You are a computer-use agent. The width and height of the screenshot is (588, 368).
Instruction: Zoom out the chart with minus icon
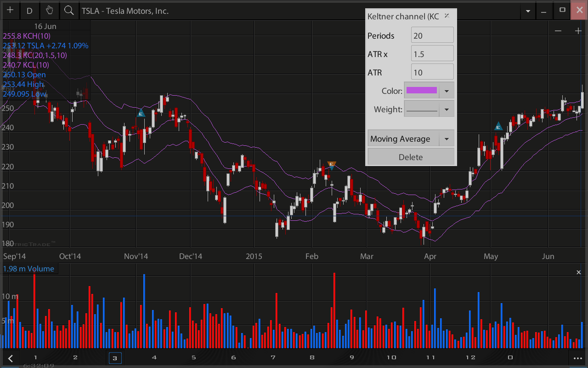(x=558, y=31)
